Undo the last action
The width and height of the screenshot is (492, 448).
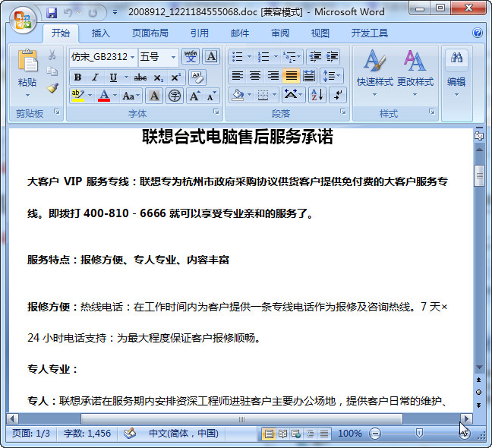click(68, 13)
